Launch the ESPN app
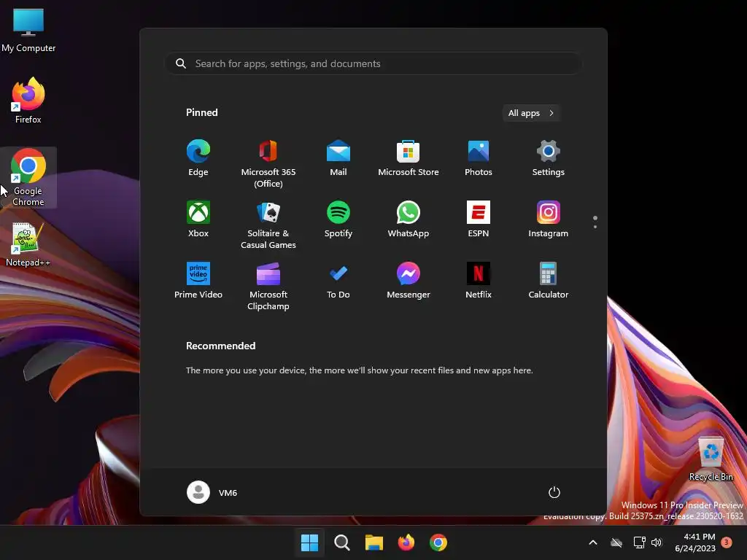This screenshot has height=560, width=747. [479, 219]
